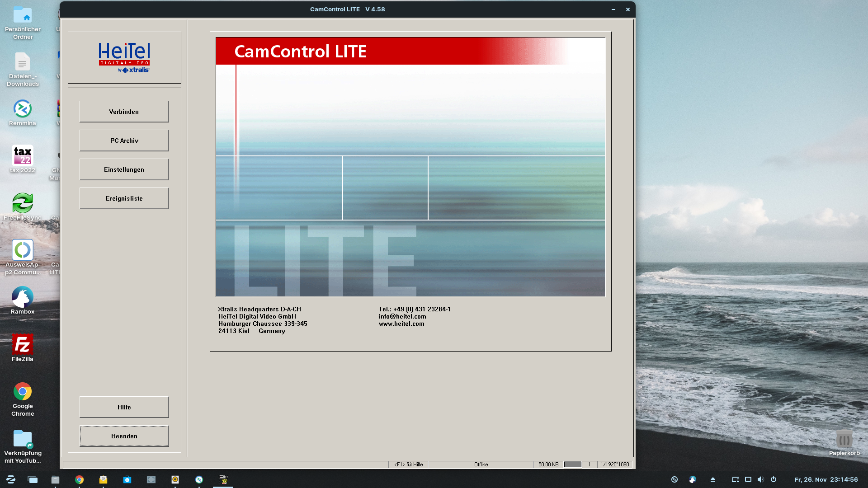Select the AusweisApp2 desktop icon
This screenshot has height=488, width=868.
23,258
